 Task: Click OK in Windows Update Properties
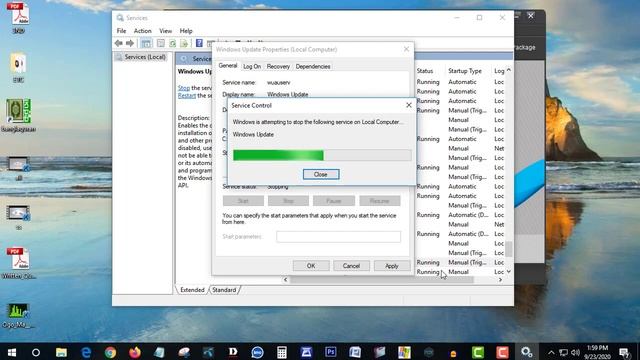tap(311, 266)
